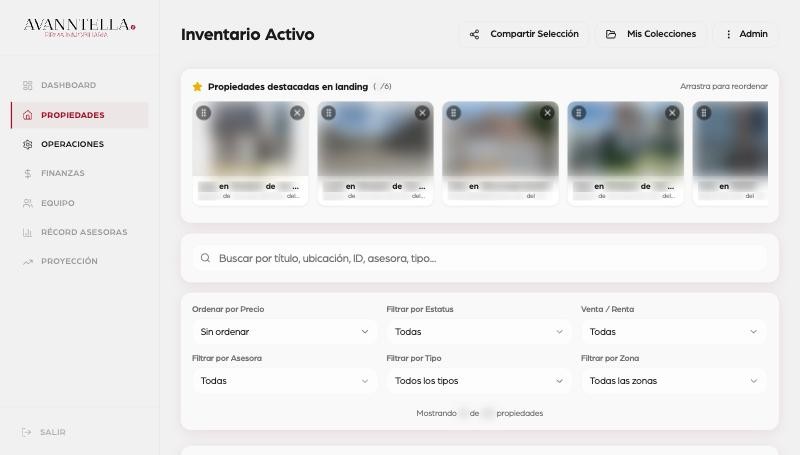
Task: Select Propiedades in the sidebar
Action: pyautogui.click(x=80, y=115)
